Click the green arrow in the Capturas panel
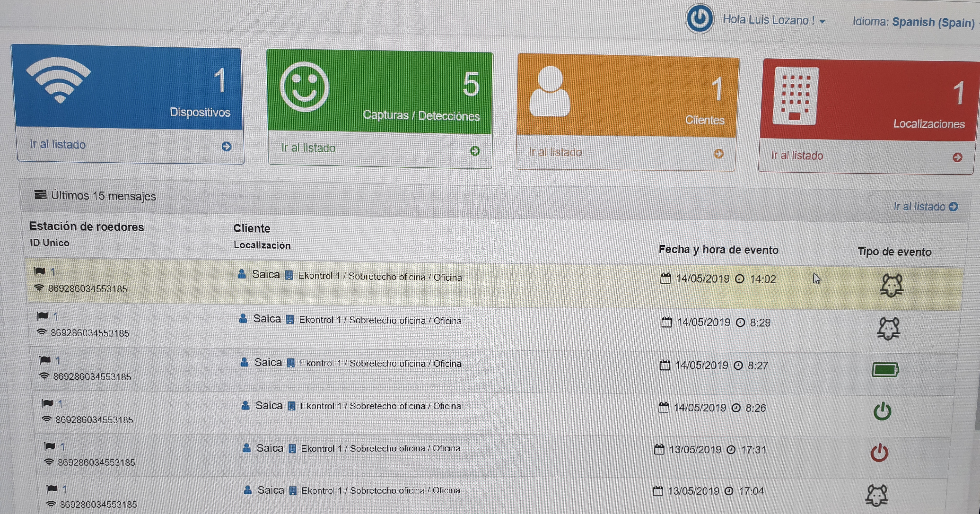This screenshot has width=980, height=514. click(475, 151)
